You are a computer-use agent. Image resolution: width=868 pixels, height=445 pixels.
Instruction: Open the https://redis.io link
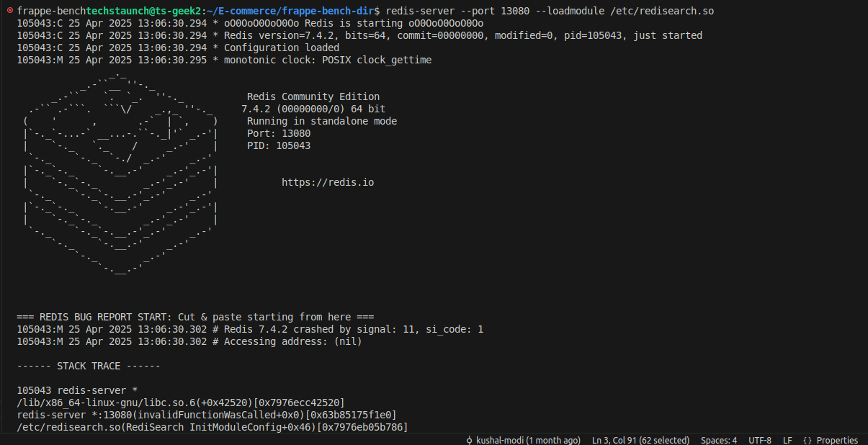coord(328,182)
